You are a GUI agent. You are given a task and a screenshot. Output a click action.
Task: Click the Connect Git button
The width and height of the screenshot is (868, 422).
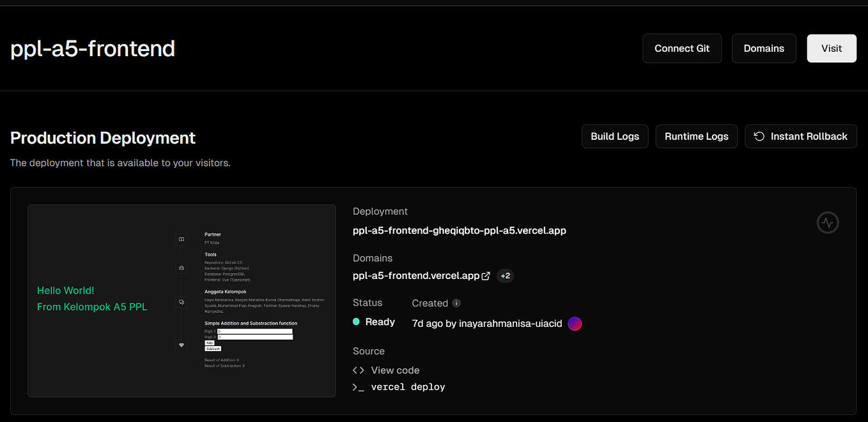tap(682, 48)
